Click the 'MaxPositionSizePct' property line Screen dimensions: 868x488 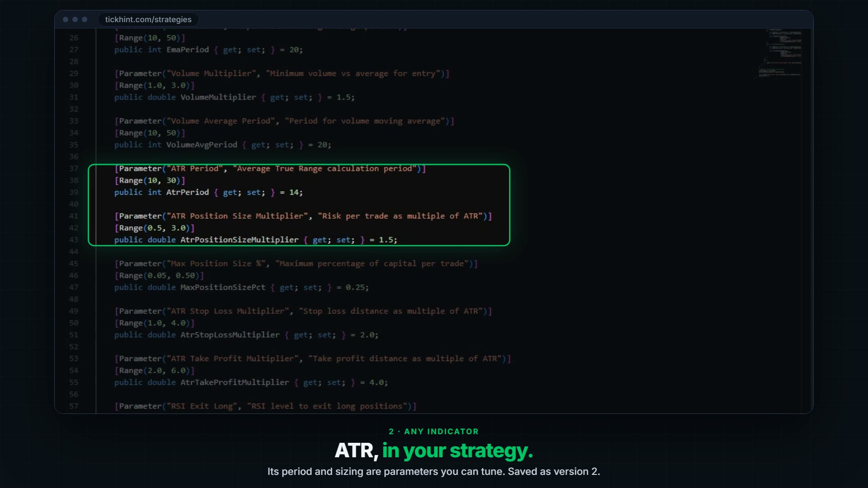coord(241,287)
